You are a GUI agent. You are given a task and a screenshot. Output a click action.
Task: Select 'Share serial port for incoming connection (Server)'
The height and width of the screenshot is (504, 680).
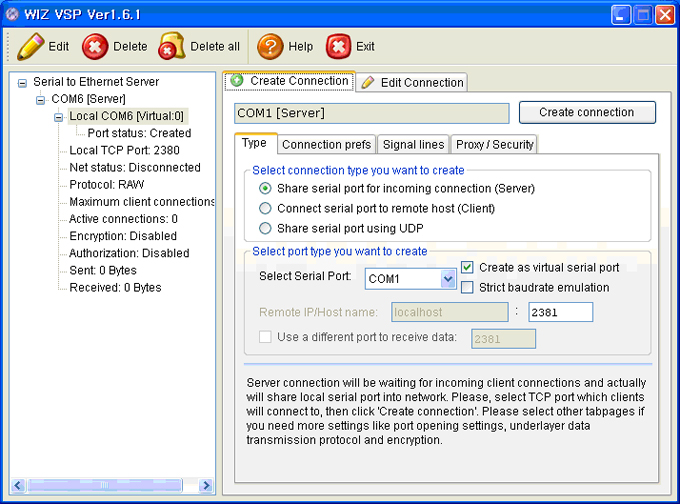click(x=265, y=188)
